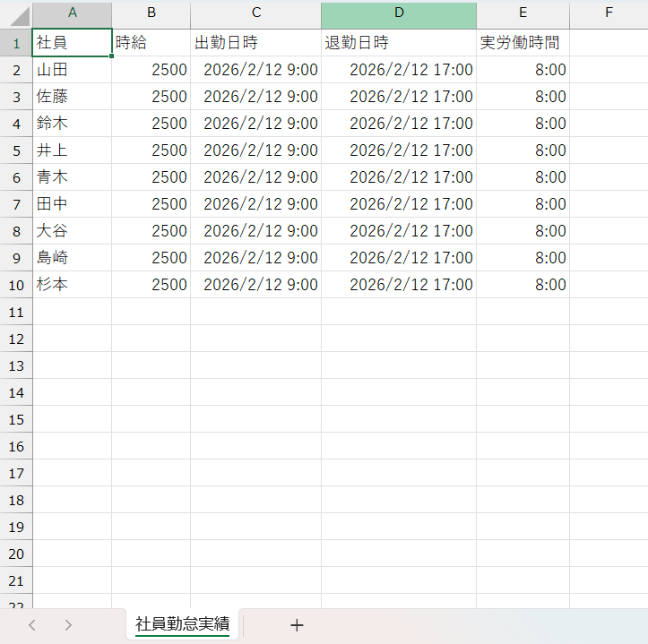Open the 社員勤怠実績 sheet tab

coord(182,623)
